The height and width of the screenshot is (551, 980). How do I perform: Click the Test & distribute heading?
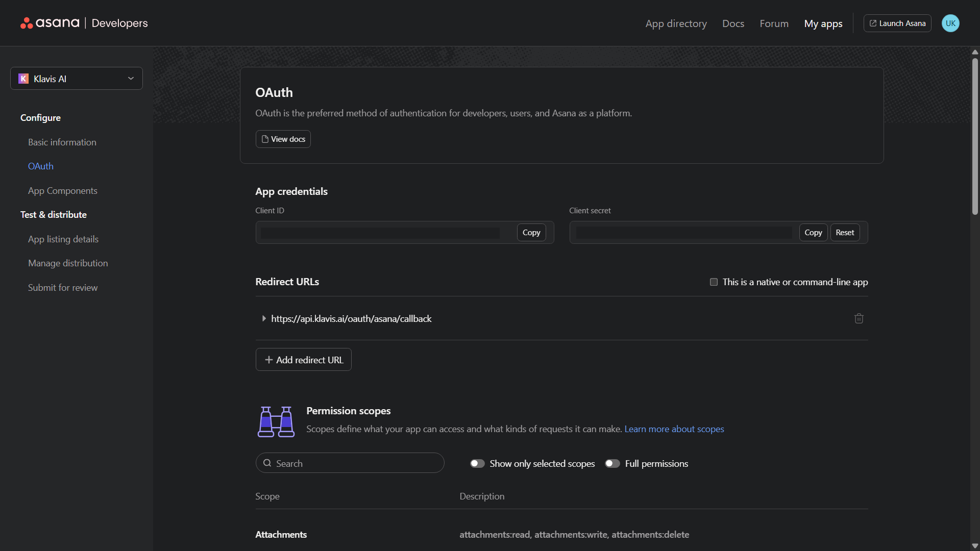(x=54, y=215)
